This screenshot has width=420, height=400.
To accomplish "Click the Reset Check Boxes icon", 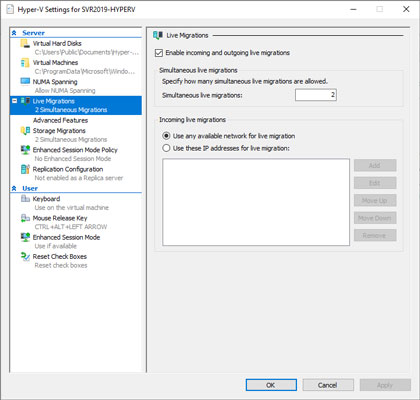I will (25, 257).
